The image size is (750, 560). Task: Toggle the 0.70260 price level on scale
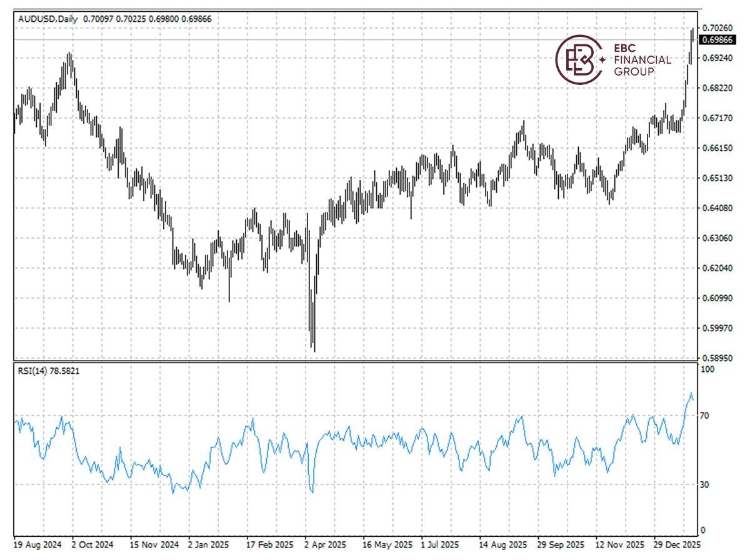coord(717,27)
